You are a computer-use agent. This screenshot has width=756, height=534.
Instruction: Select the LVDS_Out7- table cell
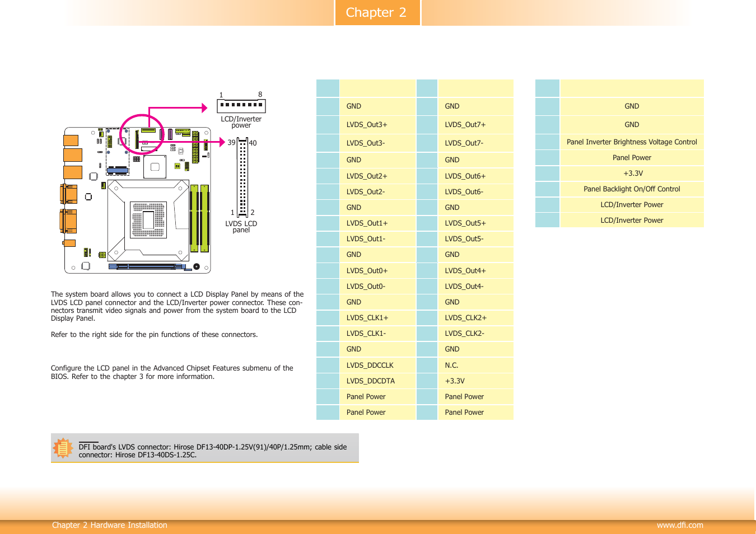(x=476, y=143)
